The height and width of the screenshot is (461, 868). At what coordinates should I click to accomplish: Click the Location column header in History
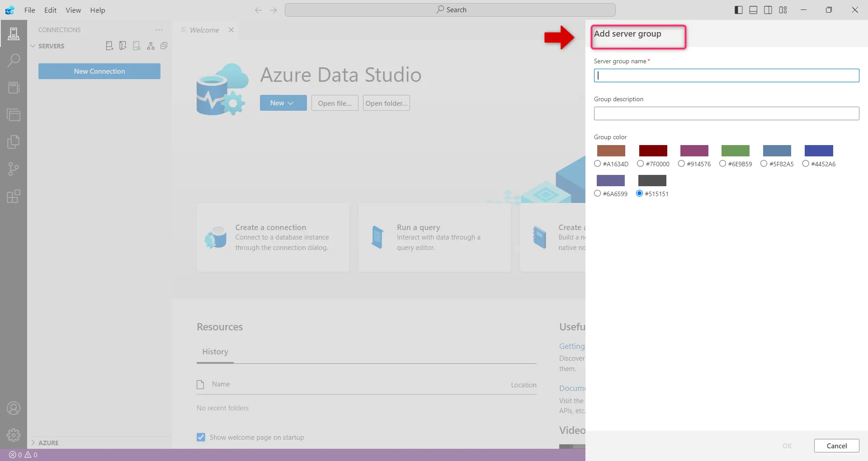point(524,385)
